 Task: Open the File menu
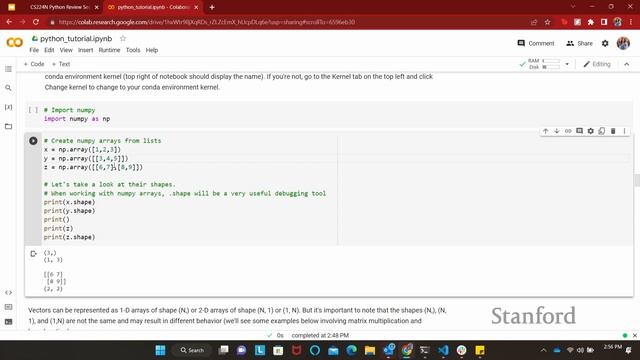(x=34, y=50)
